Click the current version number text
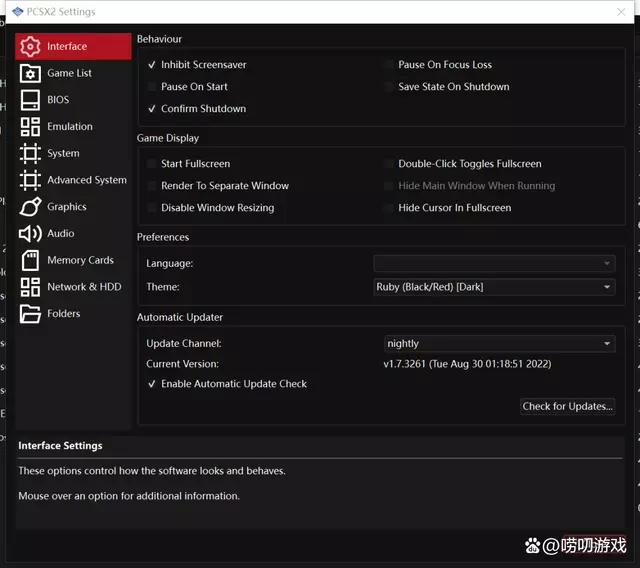This screenshot has width=640, height=568. (467, 364)
